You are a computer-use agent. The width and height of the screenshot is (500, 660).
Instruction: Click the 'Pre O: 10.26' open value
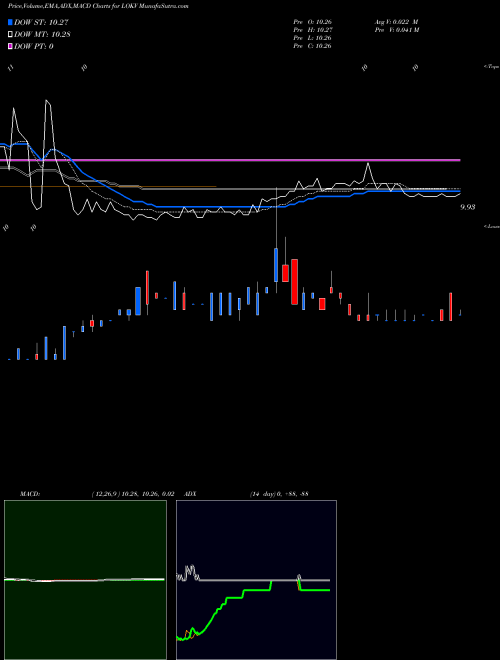tap(312, 21)
